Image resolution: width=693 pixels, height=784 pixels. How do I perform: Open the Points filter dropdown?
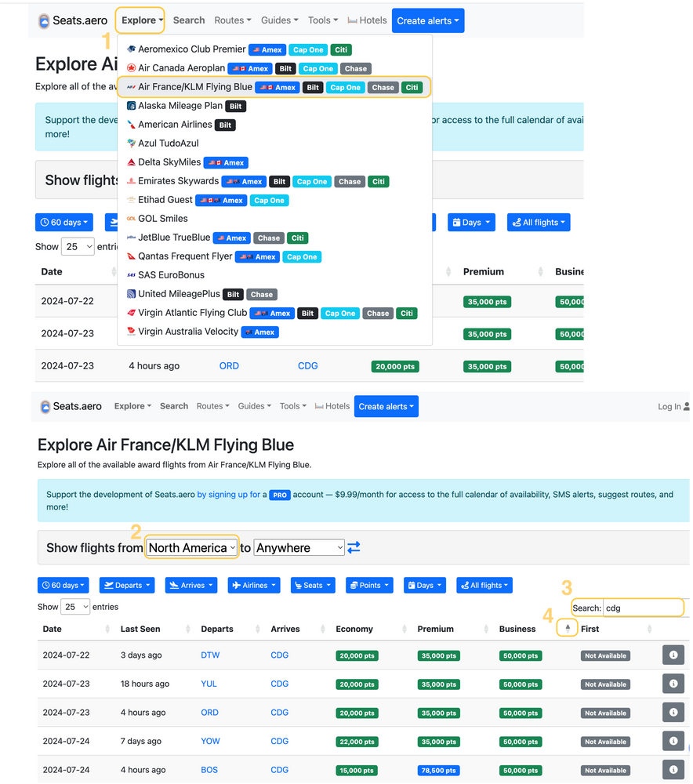(369, 586)
